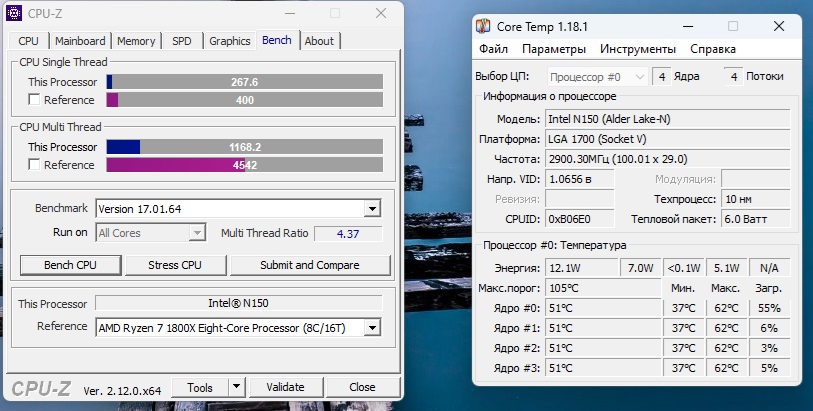813x411 pixels.
Task: Open the About tab
Action: pyautogui.click(x=319, y=41)
